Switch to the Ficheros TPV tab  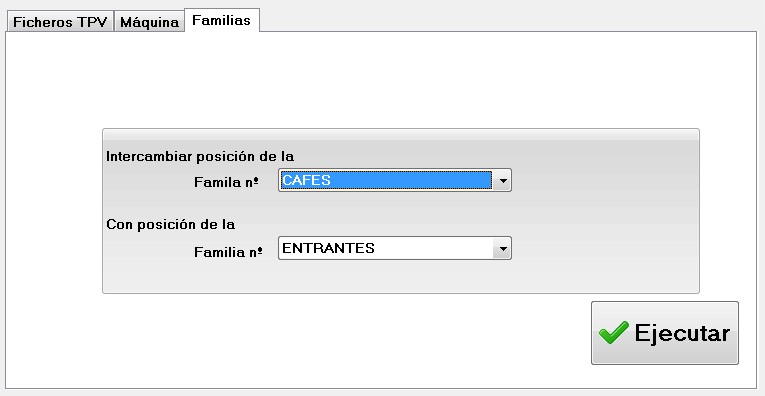[60, 22]
